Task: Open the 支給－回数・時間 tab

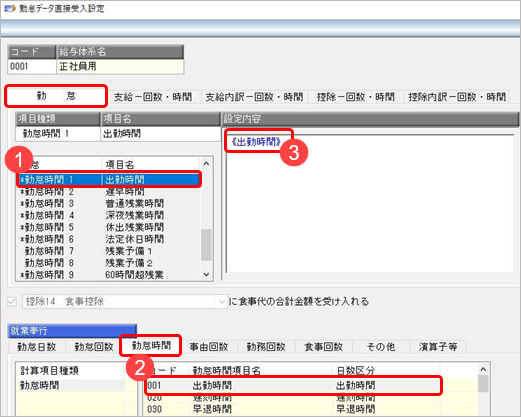Action: 153,97
